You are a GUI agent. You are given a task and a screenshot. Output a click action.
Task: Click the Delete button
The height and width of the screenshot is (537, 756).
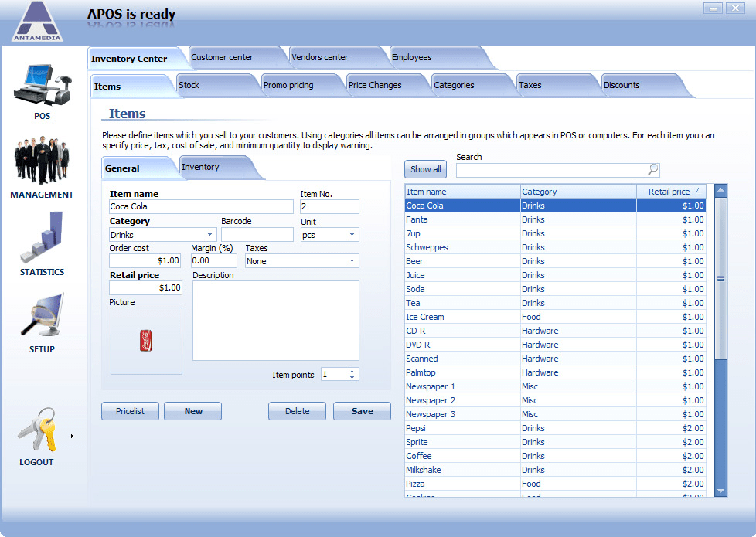(x=297, y=411)
